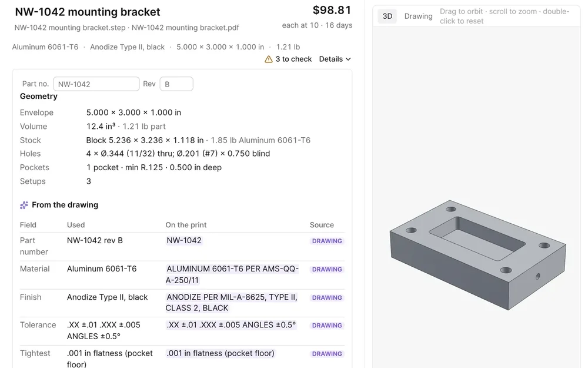The width and height of the screenshot is (588, 368).
Task: Click the Part no. input field
Action: click(x=96, y=84)
